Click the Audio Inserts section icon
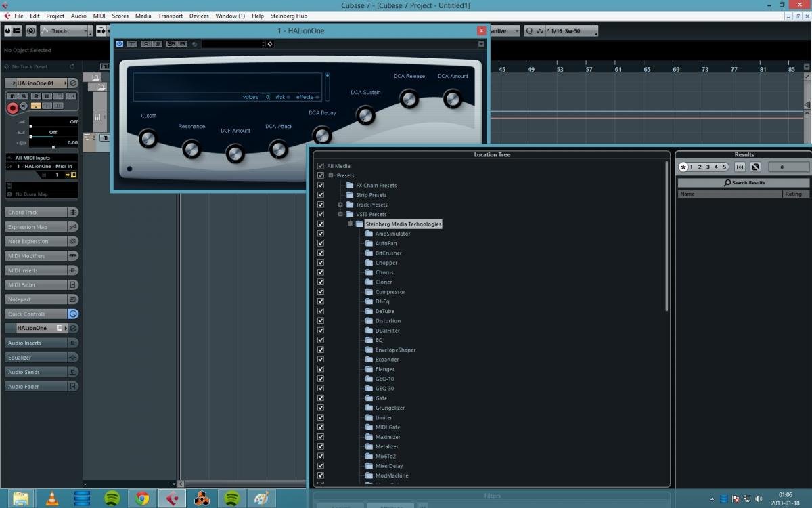 coord(73,343)
